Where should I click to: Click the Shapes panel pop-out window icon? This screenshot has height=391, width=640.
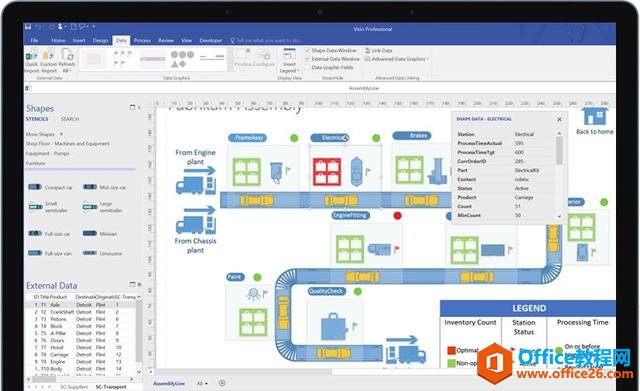(x=132, y=107)
